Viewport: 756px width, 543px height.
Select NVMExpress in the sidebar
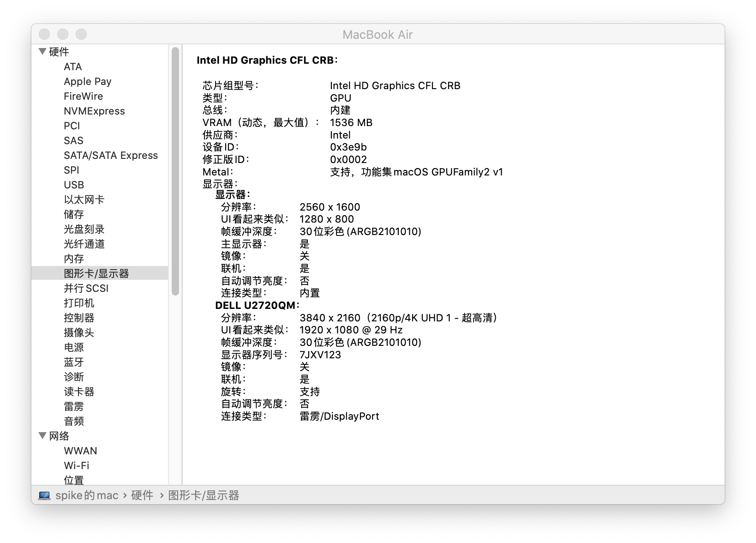94,111
